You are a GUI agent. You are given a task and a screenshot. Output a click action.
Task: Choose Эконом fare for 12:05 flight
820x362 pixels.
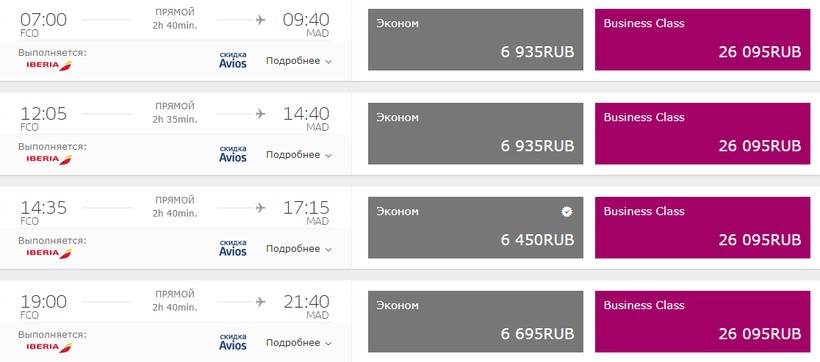coord(475,133)
